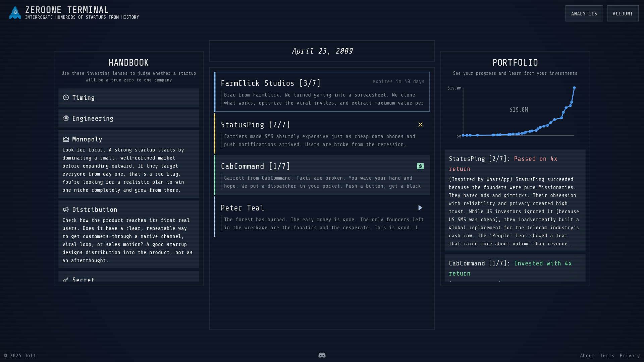Click the ZeroOne Terminal rocket logo
The image size is (644, 362).
click(15, 13)
